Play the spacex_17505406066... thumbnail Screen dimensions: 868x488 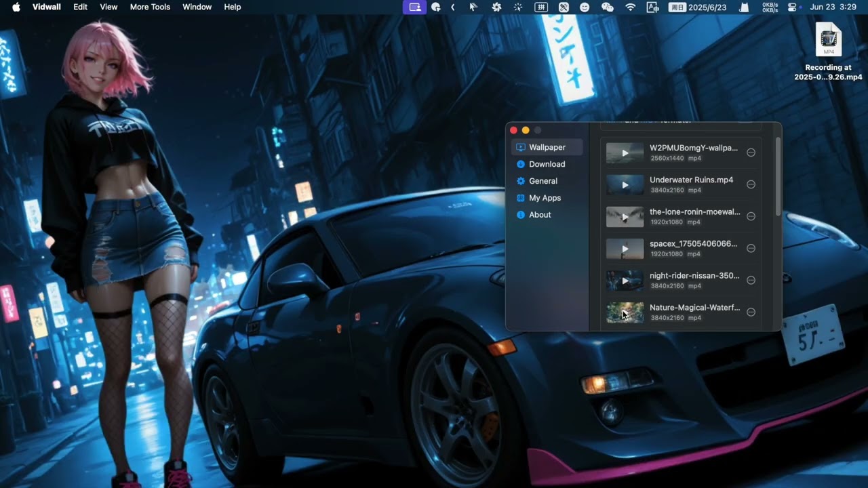click(625, 248)
